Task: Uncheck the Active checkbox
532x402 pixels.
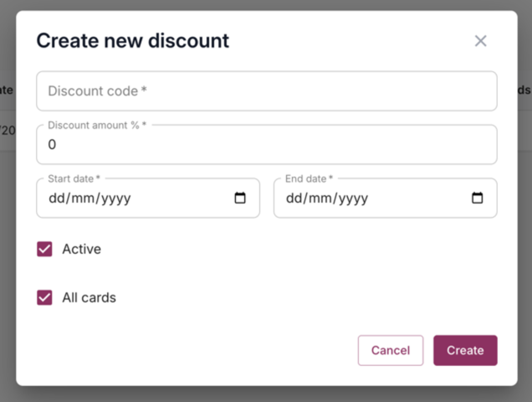Action: tap(45, 249)
